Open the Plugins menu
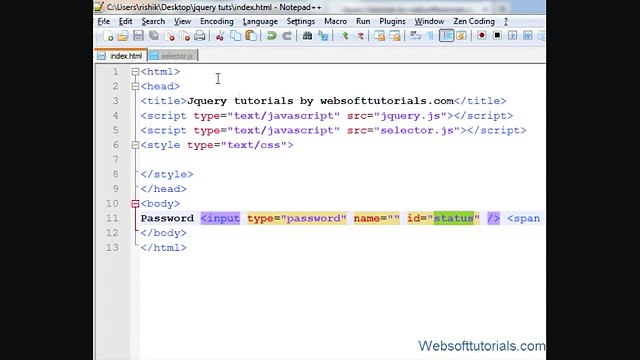The width and height of the screenshot is (640, 360). (x=392, y=21)
